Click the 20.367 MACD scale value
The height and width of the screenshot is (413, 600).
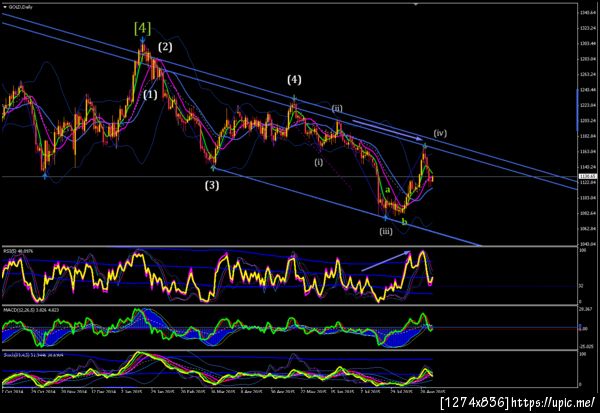[x=587, y=310]
